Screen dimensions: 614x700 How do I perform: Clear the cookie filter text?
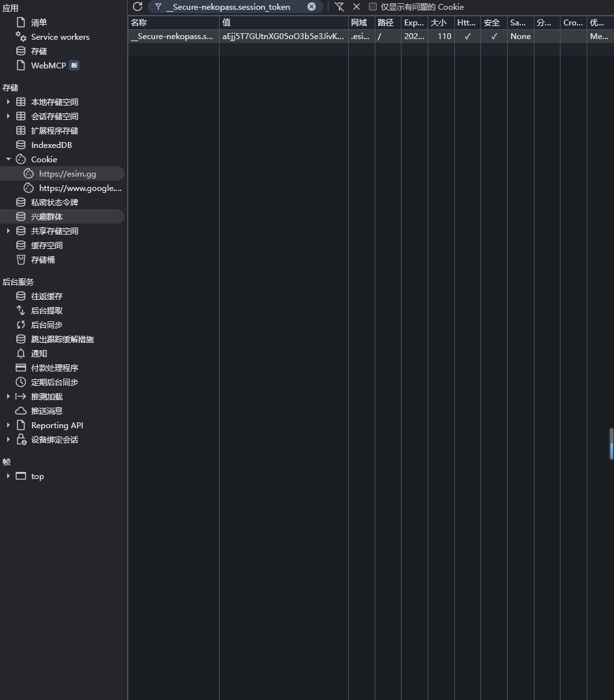[x=312, y=7]
